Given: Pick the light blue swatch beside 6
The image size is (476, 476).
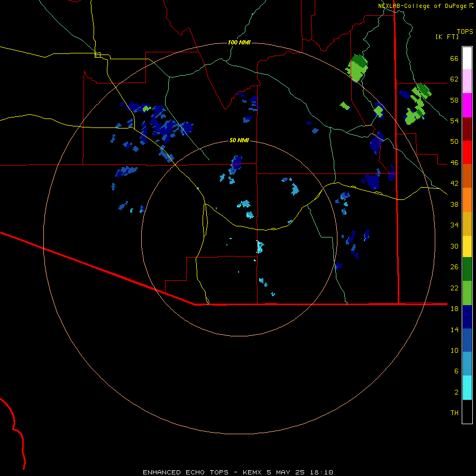Looking at the screenshot, I should click(467, 364).
